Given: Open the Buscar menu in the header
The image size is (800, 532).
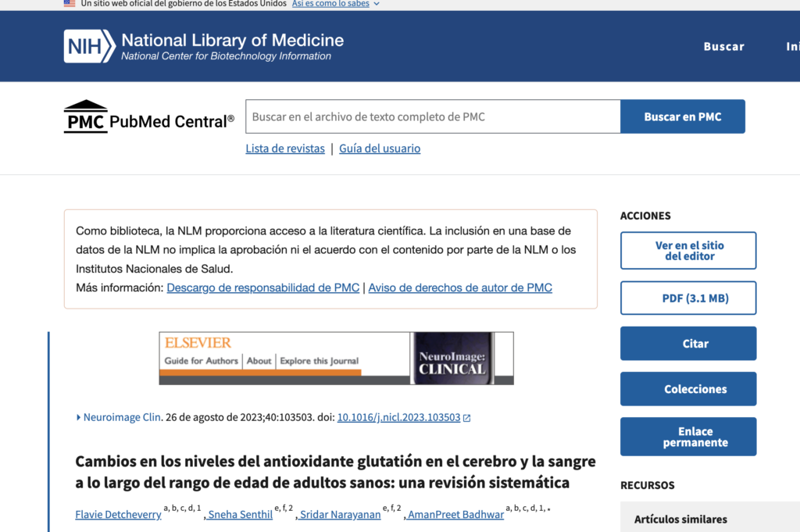Looking at the screenshot, I should click(x=723, y=46).
